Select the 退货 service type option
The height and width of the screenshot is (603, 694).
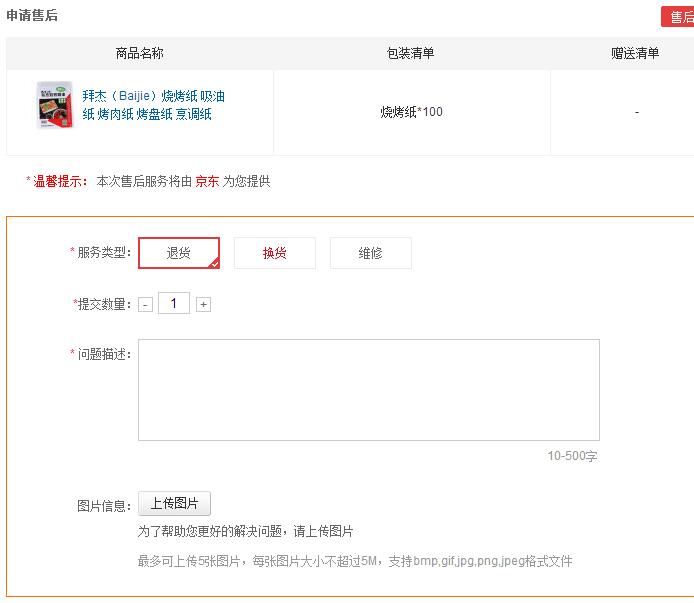[x=179, y=253]
